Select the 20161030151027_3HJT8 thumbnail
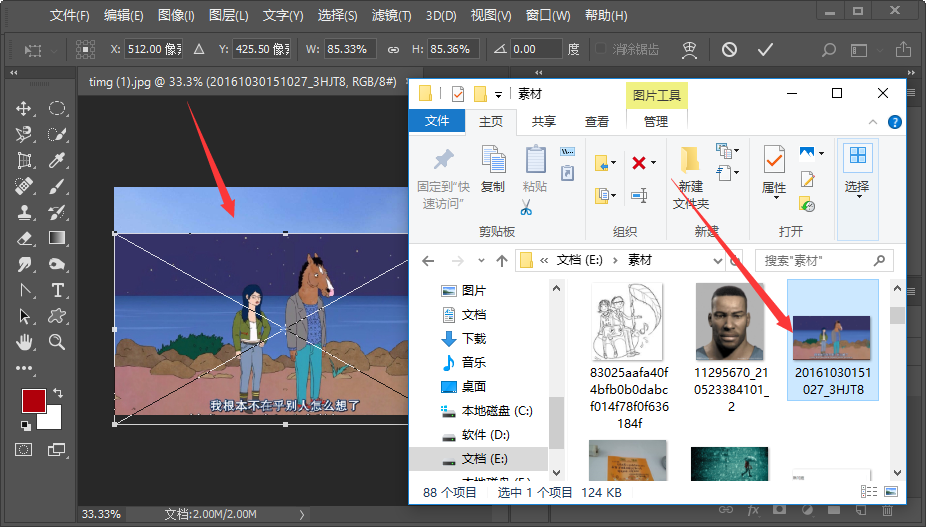 [x=833, y=340]
